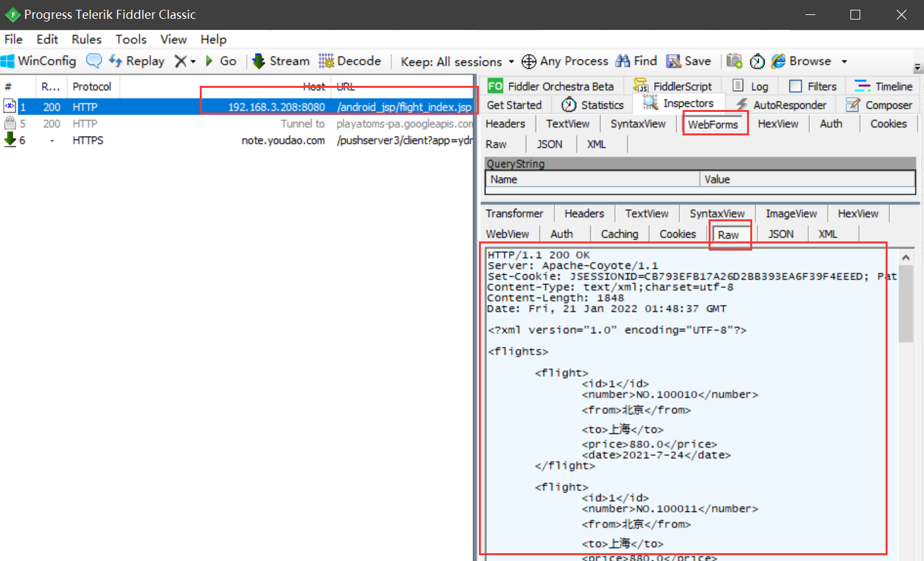Click the camera screenshot icon
The height and width of the screenshot is (561, 924).
734,61
